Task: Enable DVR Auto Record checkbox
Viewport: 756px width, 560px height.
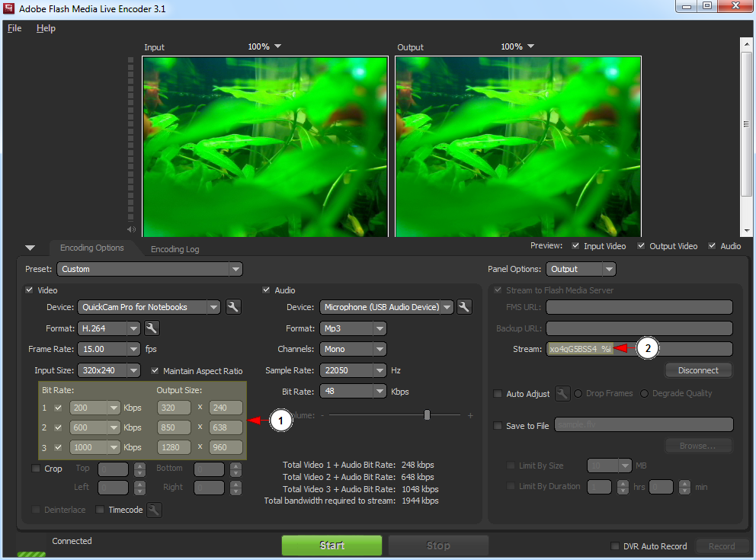Action: pos(615,546)
